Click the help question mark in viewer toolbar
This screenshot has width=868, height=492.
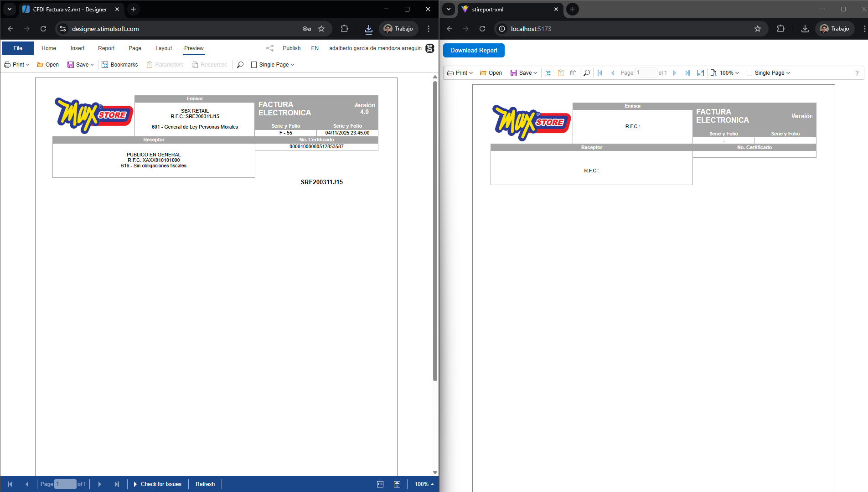[857, 73]
